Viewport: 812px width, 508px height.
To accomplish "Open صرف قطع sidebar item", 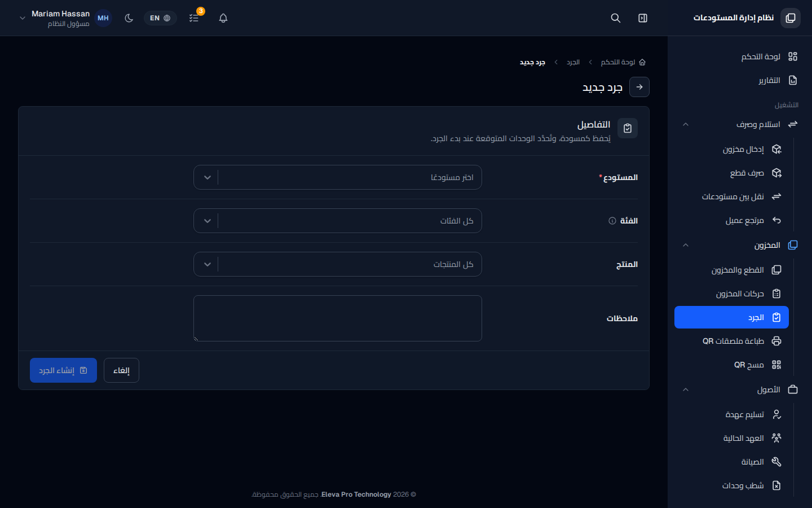I will tap(732, 173).
